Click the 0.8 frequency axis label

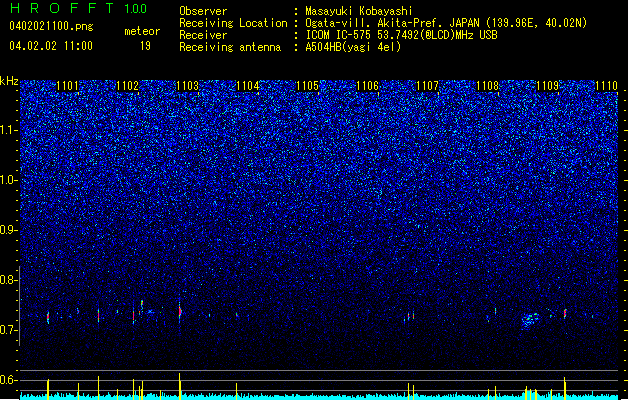point(9,280)
